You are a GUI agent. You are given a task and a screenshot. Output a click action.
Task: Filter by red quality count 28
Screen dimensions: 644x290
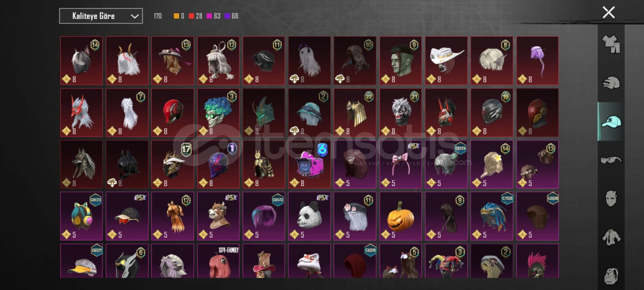click(x=196, y=16)
